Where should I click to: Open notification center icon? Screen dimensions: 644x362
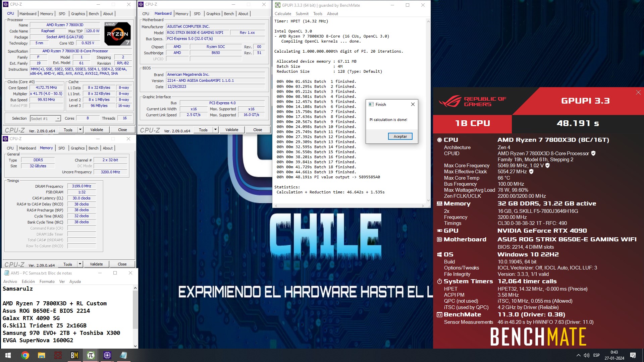click(x=633, y=355)
